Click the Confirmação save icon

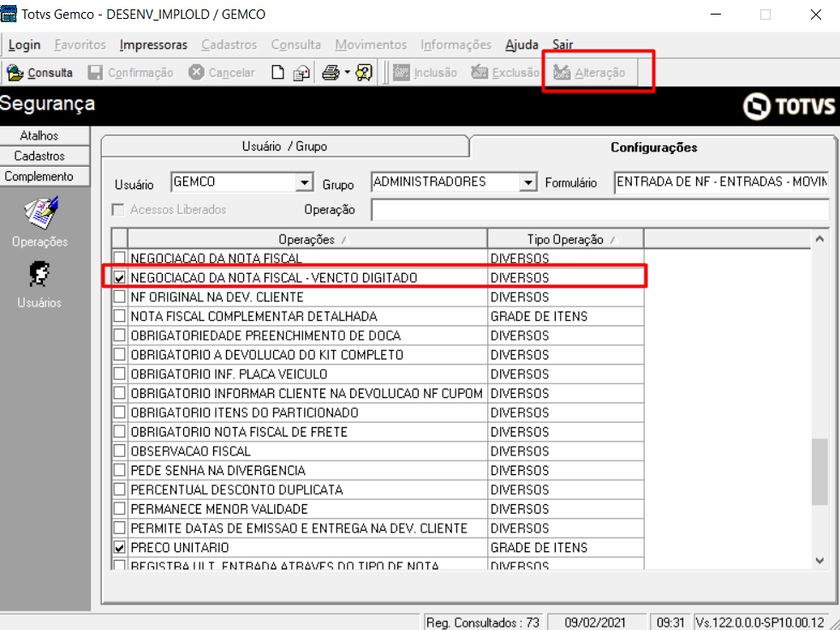[x=95, y=72]
